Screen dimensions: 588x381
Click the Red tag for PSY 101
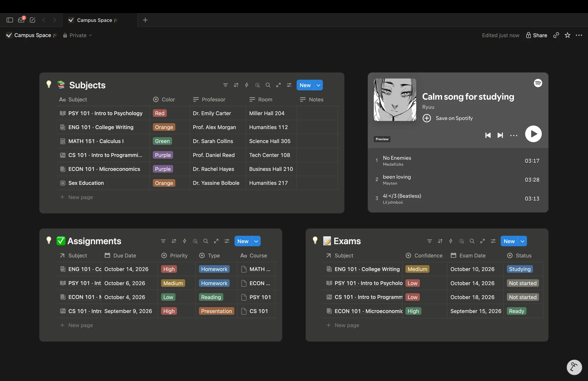pyautogui.click(x=160, y=113)
